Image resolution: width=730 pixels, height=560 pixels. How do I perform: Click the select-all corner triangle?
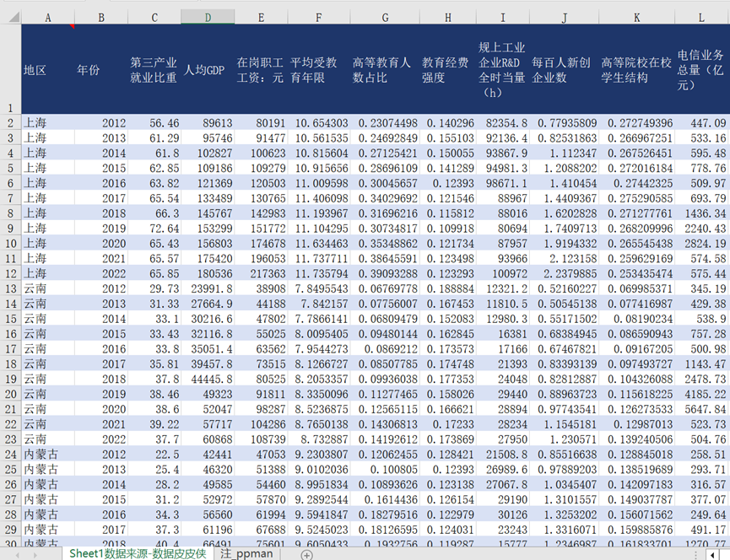pos(14,17)
